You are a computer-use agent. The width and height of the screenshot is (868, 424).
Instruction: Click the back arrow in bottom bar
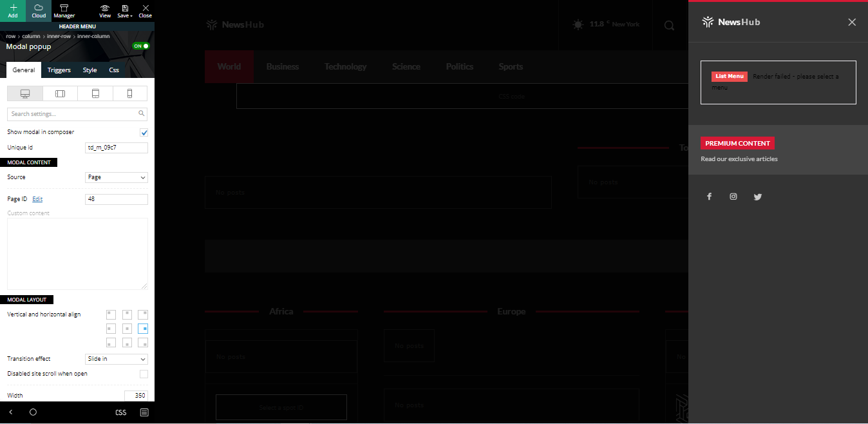11,412
